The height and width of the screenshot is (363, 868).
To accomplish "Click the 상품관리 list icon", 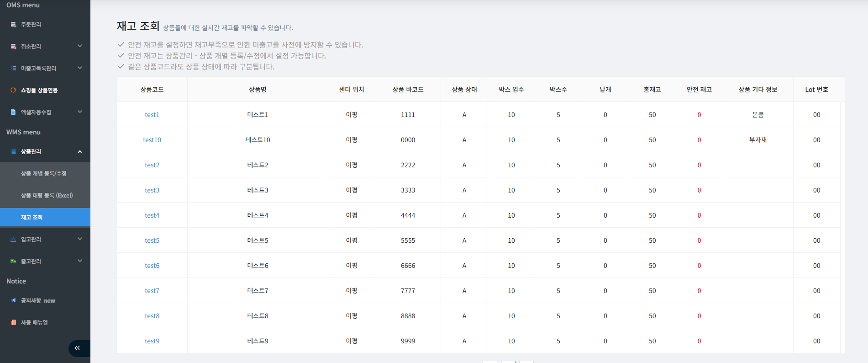I will pos(13,151).
